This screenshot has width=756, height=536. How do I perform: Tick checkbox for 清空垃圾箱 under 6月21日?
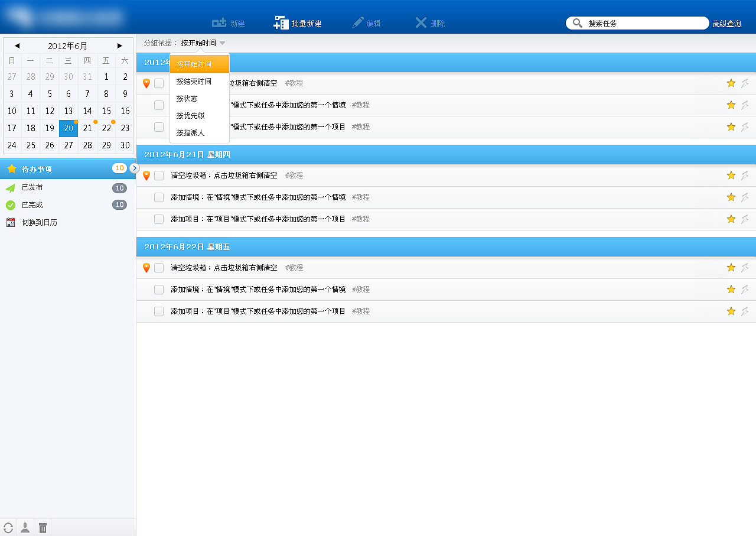tap(159, 176)
